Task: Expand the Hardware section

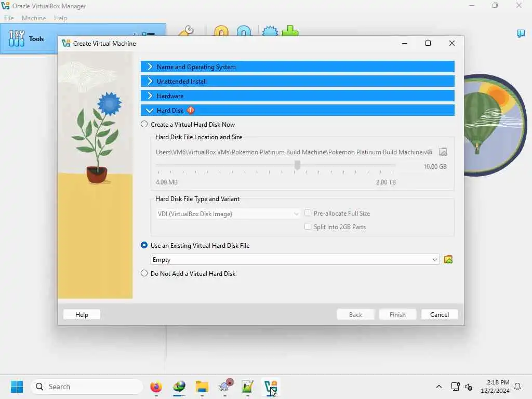Action: pos(298,96)
